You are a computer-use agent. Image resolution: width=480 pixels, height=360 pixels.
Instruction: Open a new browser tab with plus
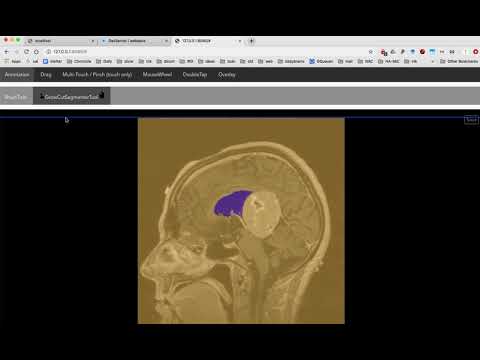[252, 41]
